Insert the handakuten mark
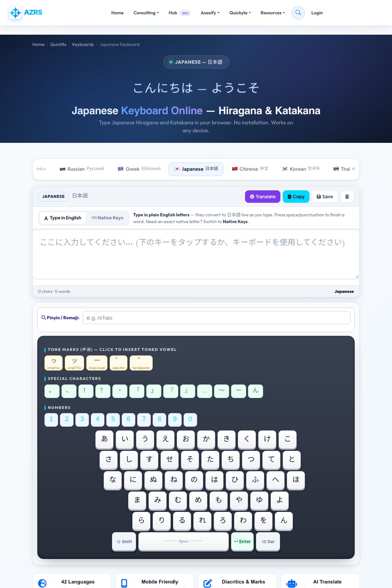The height and width of the screenshot is (588, 392). 141,363
